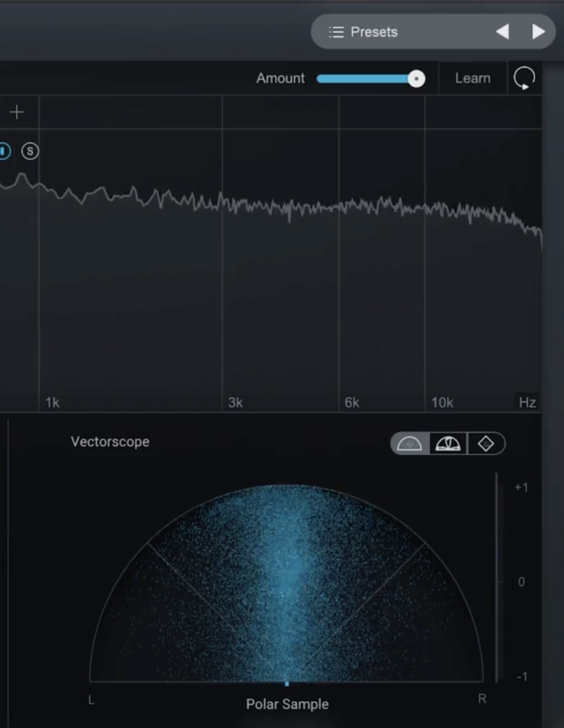Click the plus icon to add an EQ band
The height and width of the screenshot is (728, 564).
pos(16,111)
